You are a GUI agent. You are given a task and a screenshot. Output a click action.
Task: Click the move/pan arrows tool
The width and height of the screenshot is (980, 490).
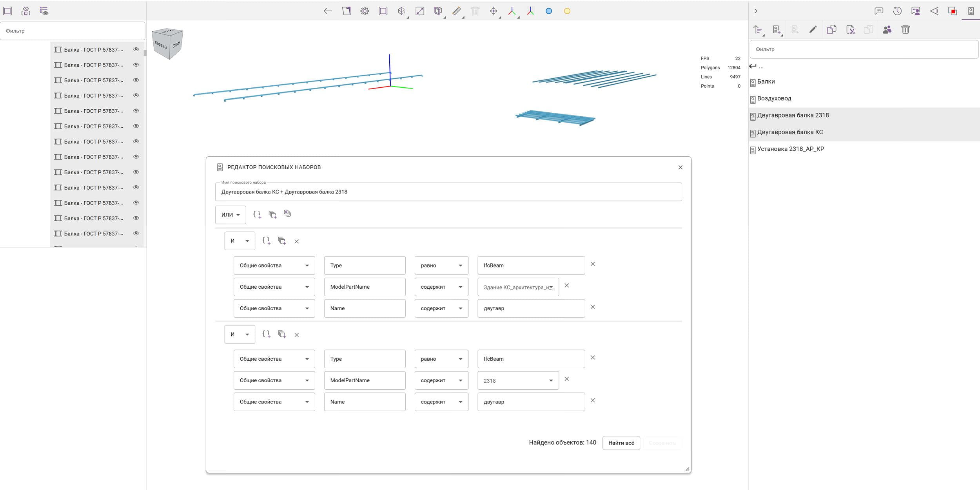(x=494, y=11)
